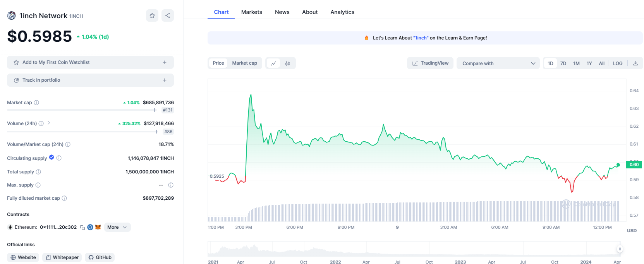Expand Volume (24h) chevron arrow
This screenshot has height=264, width=644.
(x=49, y=123)
